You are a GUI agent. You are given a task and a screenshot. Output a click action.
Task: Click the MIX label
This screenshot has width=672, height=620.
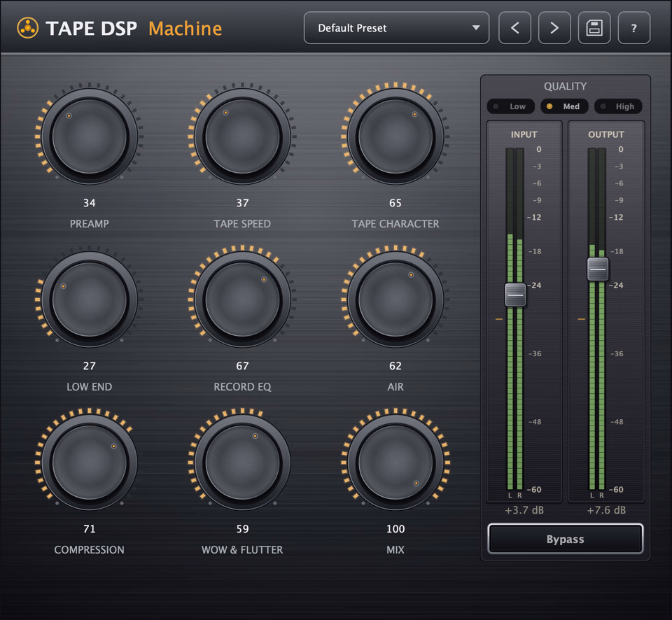tap(395, 550)
